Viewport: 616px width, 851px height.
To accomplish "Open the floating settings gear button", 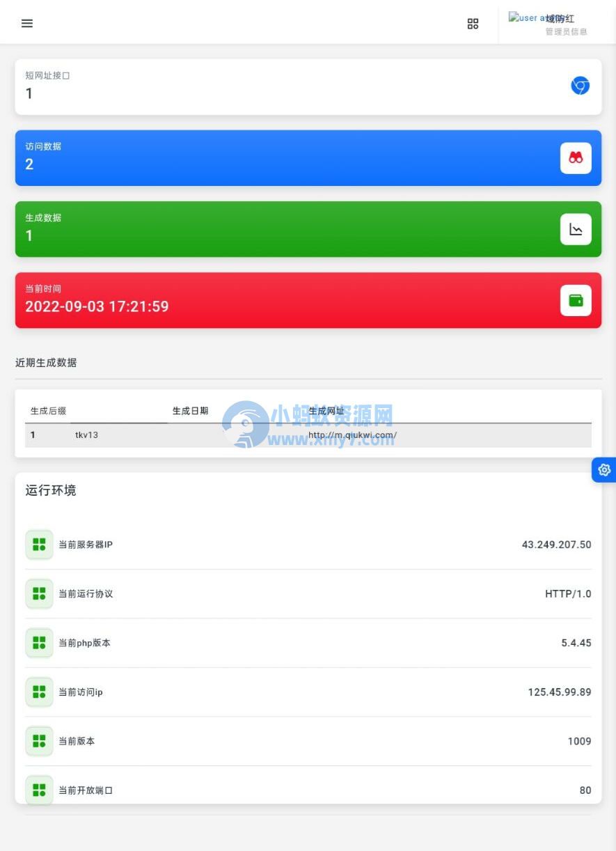I will pos(604,470).
